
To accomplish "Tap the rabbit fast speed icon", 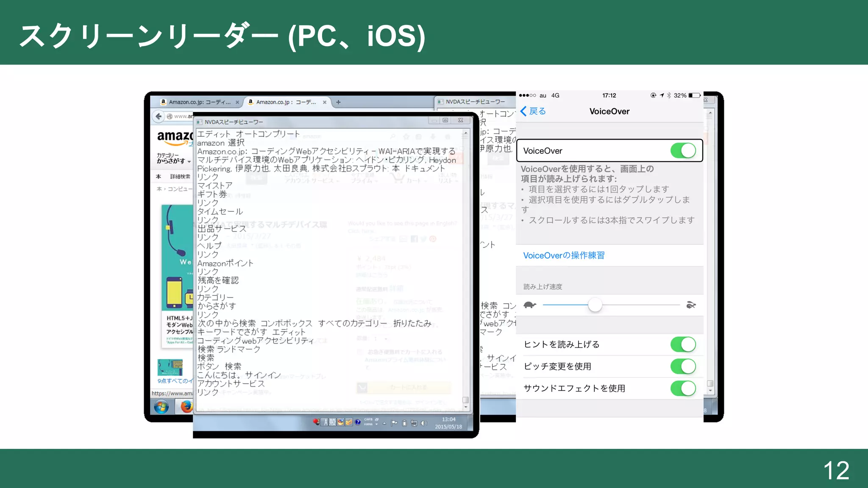I will [x=691, y=305].
